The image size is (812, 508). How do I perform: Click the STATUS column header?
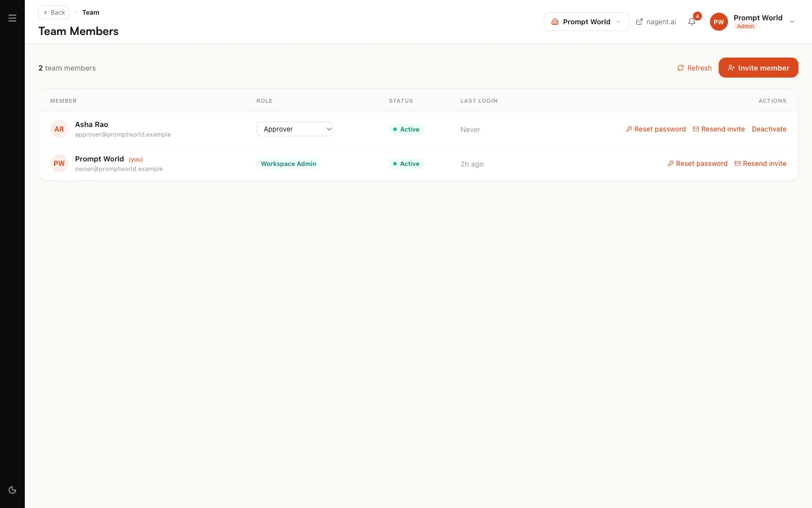(401, 101)
